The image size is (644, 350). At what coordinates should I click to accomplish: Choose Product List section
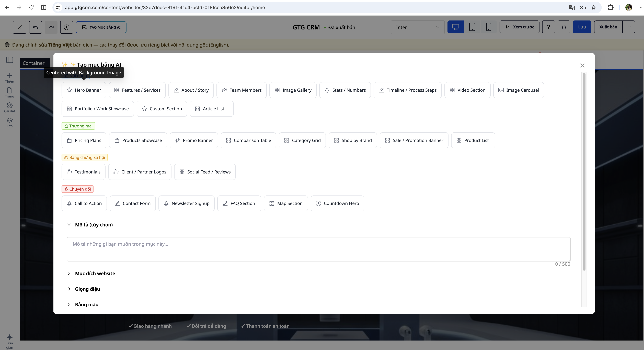point(473,140)
